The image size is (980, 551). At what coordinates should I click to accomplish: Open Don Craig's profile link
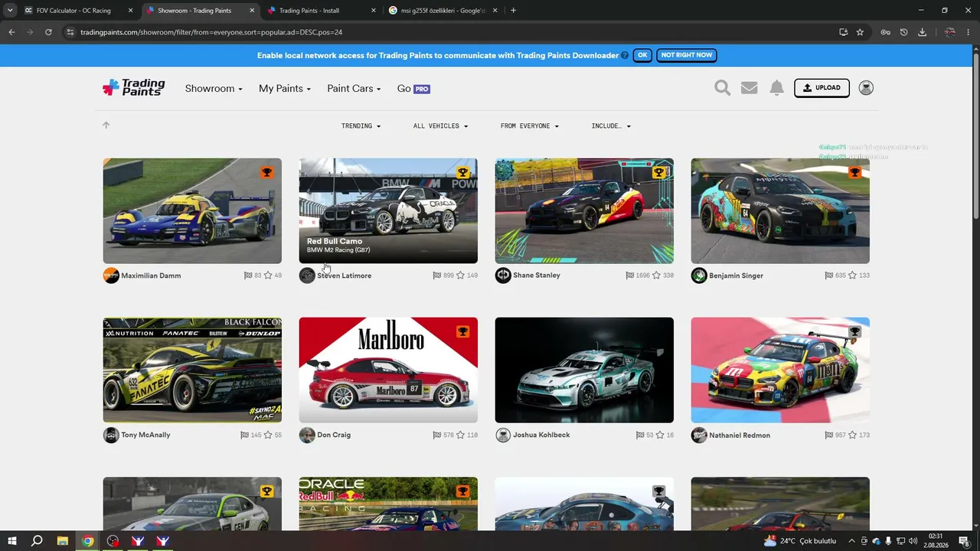pos(334,435)
